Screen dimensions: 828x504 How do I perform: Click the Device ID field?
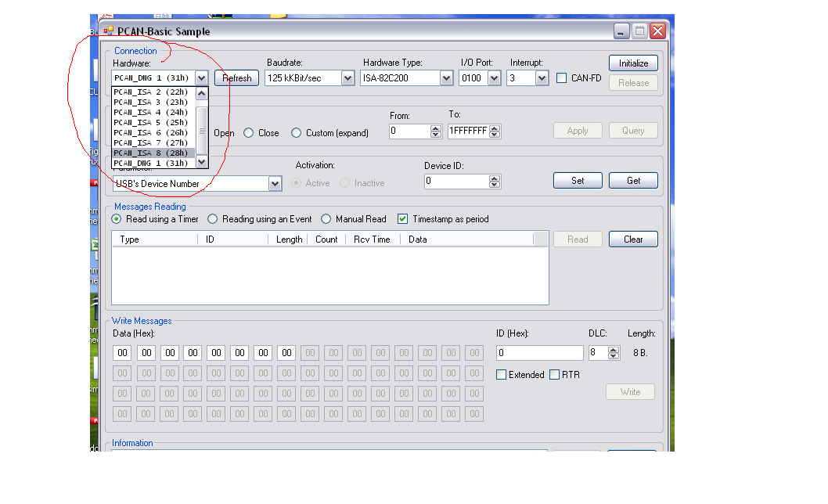click(x=457, y=182)
